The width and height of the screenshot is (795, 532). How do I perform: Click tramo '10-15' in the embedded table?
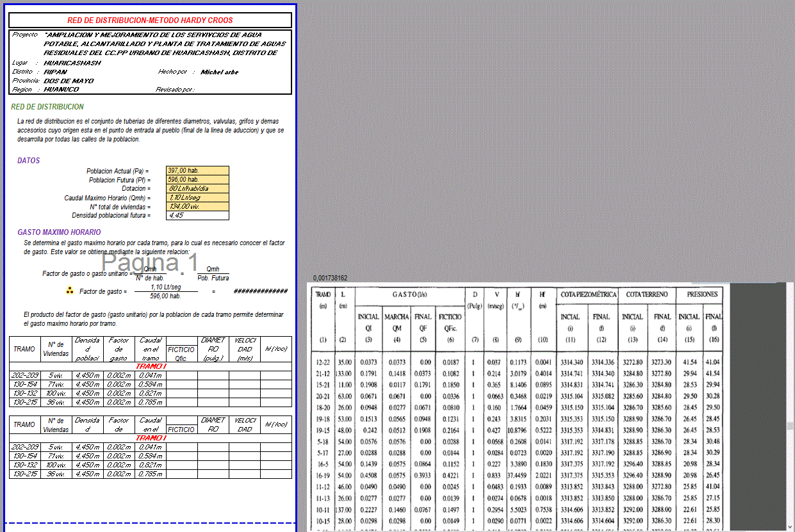(x=323, y=520)
